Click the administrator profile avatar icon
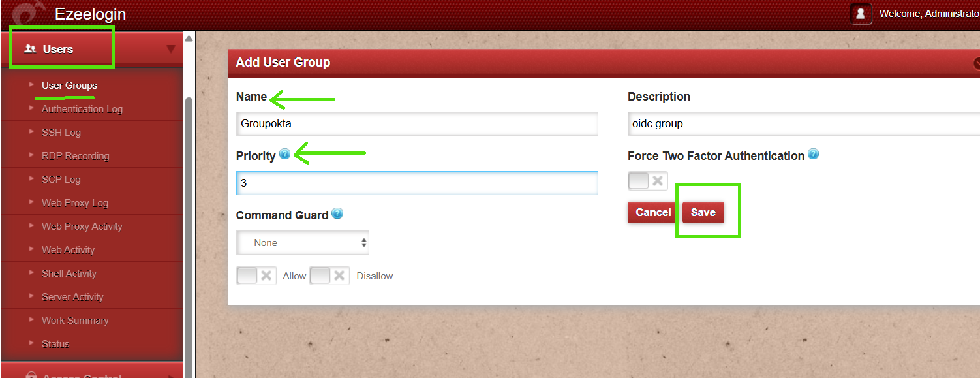The image size is (980, 378). (x=861, y=14)
